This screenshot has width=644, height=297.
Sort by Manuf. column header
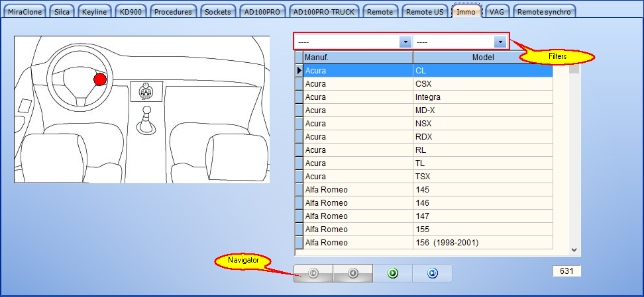358,58
